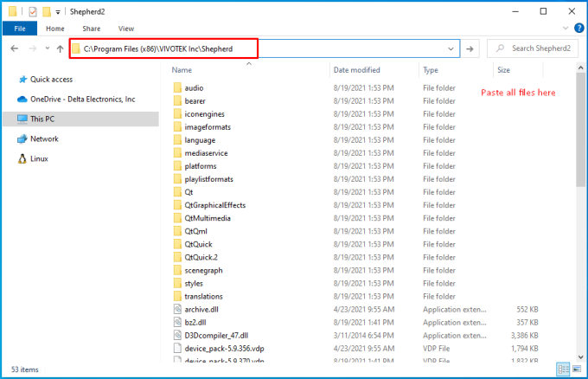The image size is (588, 379).
Task: Click the go arrow beside address bar
Action: [x=470, y=49]
